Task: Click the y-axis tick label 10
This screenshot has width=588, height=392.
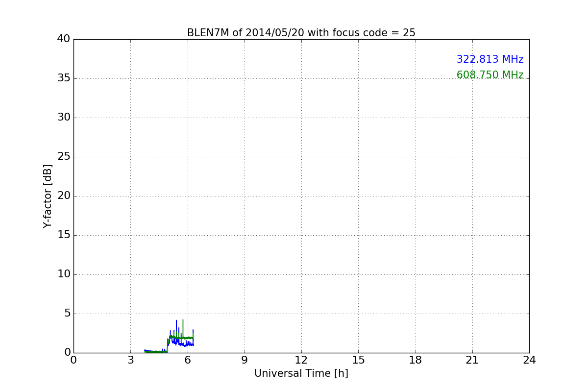Action: [x=64, y=274]
